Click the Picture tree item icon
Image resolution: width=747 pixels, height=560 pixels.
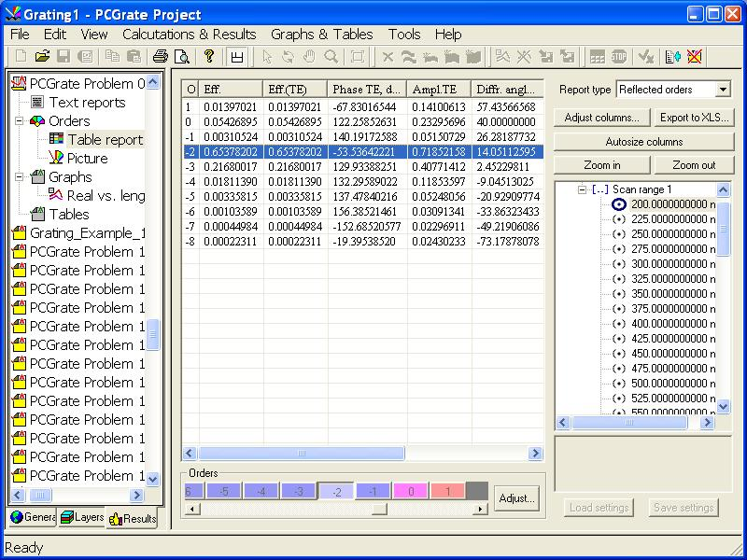(x=56, y=157)
